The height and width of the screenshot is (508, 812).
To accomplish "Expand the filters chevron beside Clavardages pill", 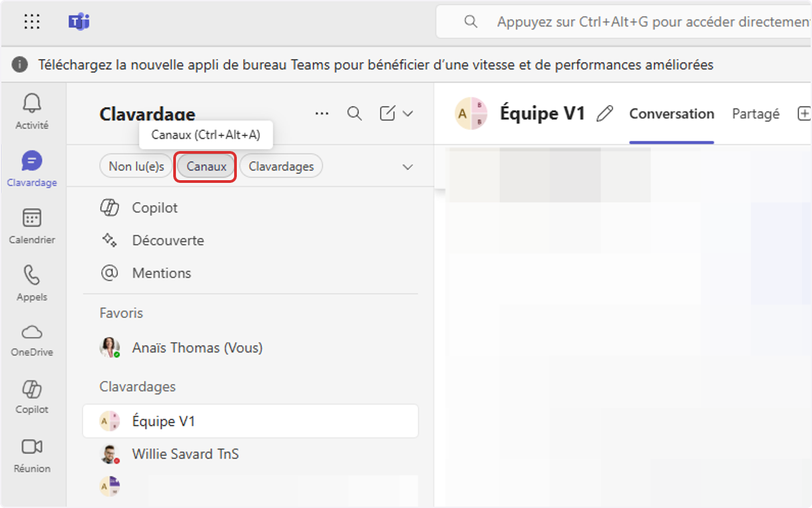I will 407,167.
